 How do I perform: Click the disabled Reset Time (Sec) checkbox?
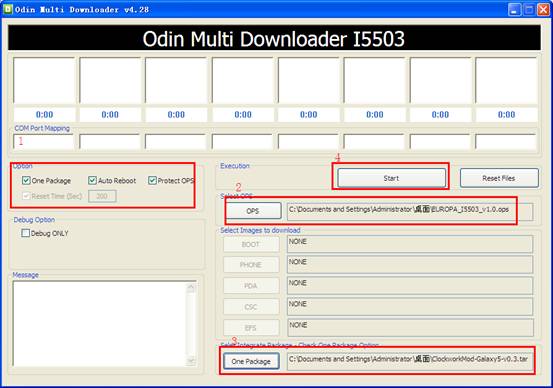coord(26,196)
